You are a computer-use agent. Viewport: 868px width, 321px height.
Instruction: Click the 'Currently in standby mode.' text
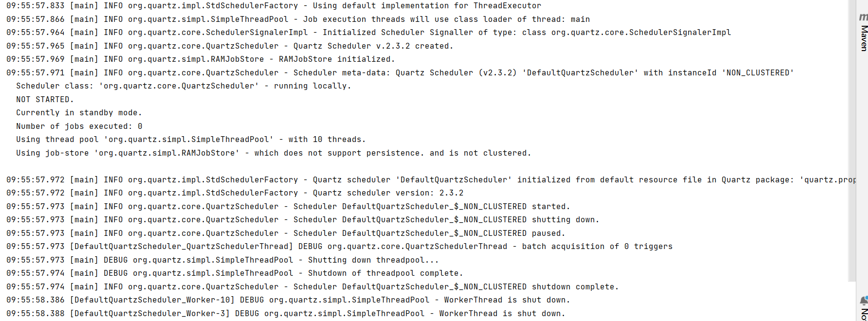[79, 112]
